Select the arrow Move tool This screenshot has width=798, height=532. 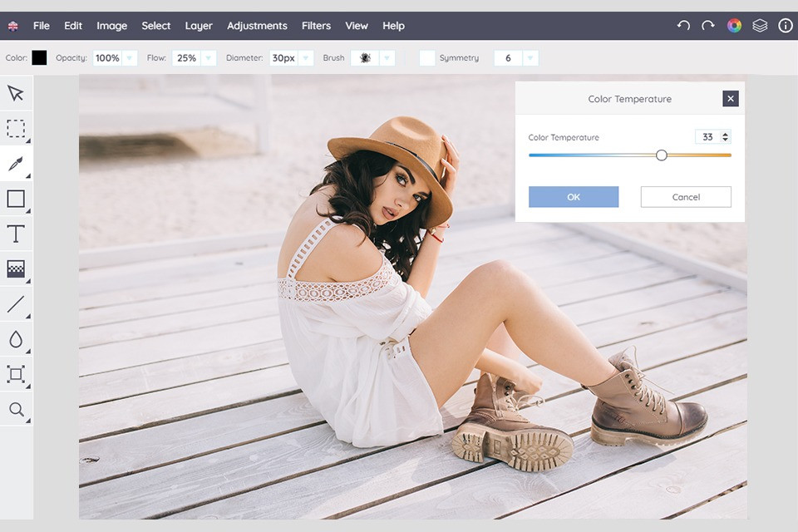click(16, 93)
